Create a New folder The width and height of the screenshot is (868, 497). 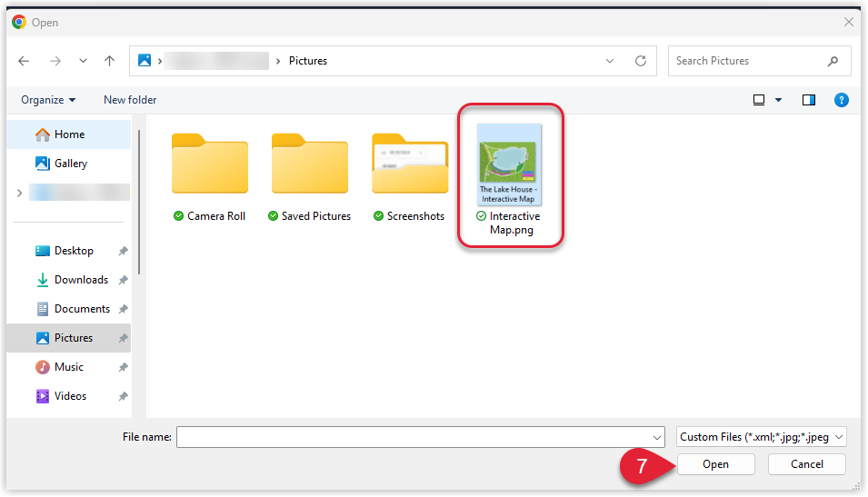pyautogui.click(x=130, y=100)
